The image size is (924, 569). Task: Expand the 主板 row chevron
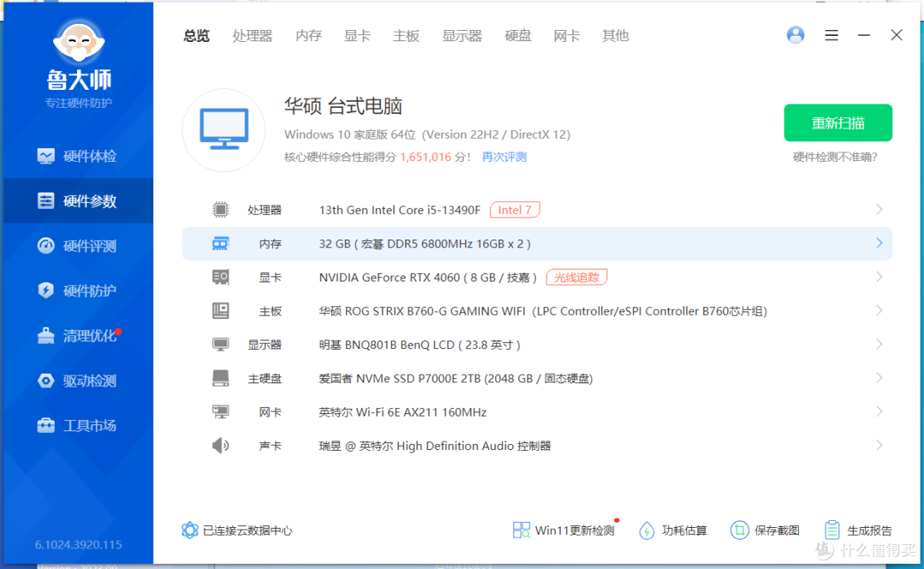tap(879, 310)
